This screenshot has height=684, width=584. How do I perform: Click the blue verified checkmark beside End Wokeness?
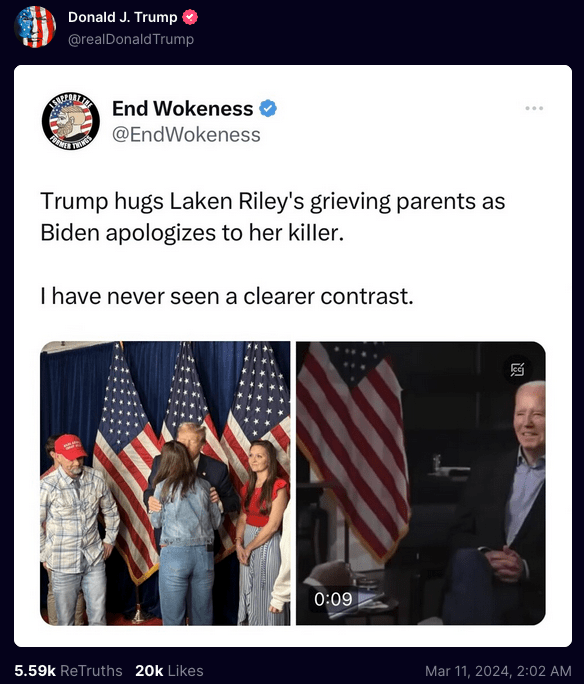(x=268, y=109)
